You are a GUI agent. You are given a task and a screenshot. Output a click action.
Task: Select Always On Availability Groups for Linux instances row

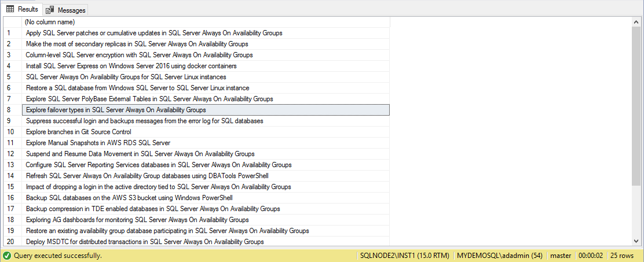(x=206, y=77)
